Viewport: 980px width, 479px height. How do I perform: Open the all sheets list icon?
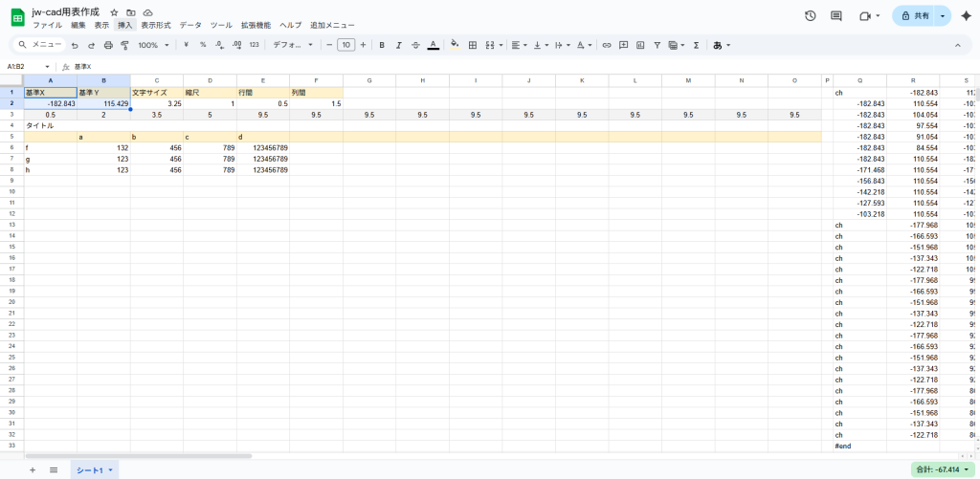click(x=54, y=469)
